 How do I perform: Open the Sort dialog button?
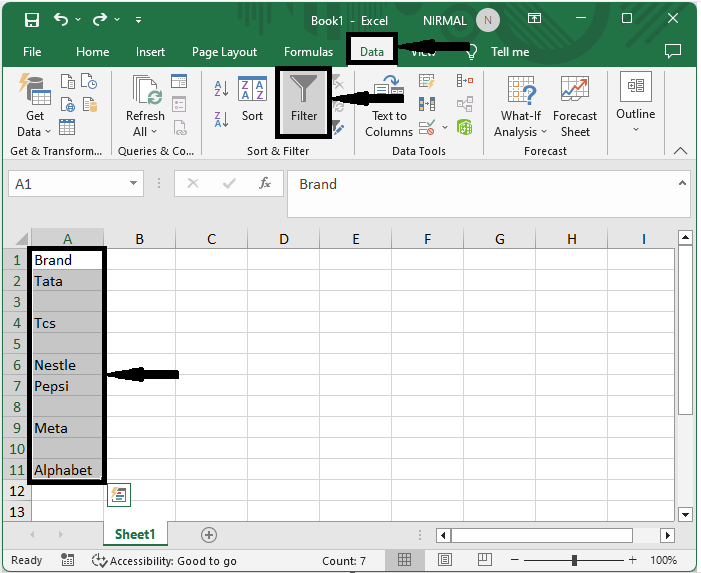click(252, 99)
